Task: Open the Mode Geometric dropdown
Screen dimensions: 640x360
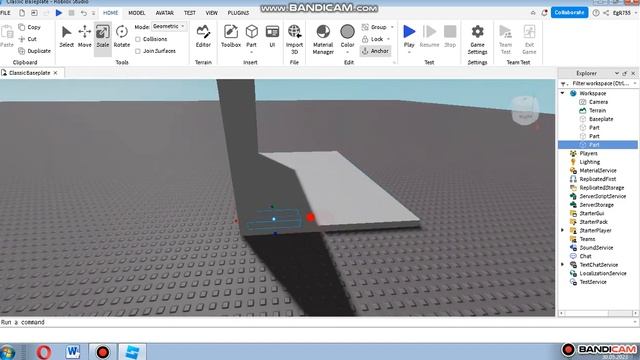Action: (x=169, y=27)
